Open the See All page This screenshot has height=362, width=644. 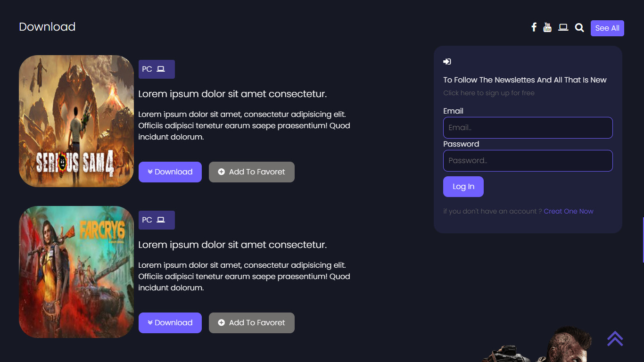[x=607, y=28]
